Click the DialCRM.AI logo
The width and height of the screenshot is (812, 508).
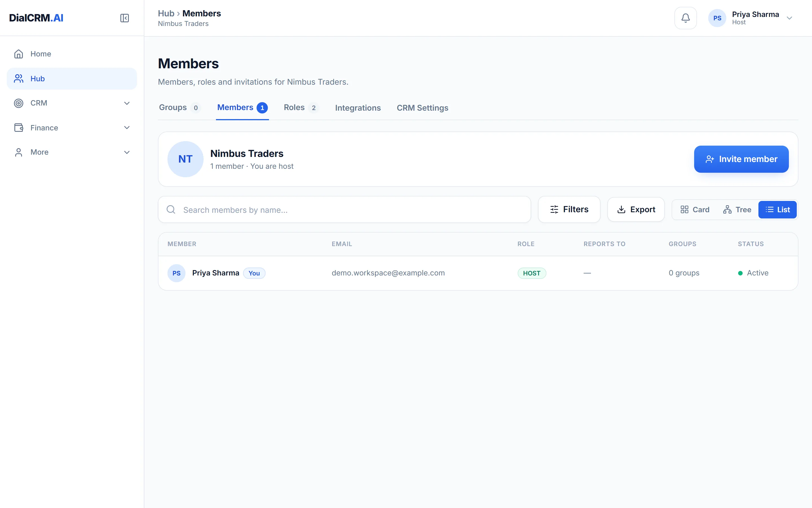point(36,18)
